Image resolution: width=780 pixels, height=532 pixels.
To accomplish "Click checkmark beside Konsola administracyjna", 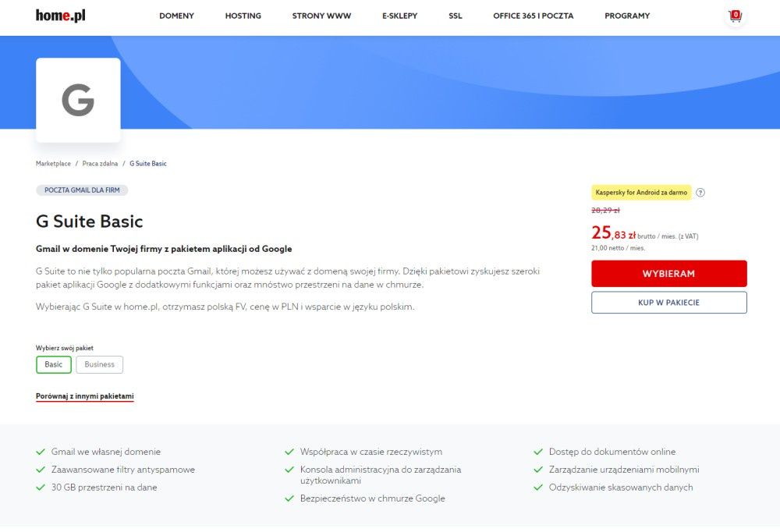I will (x=289, y=470).
